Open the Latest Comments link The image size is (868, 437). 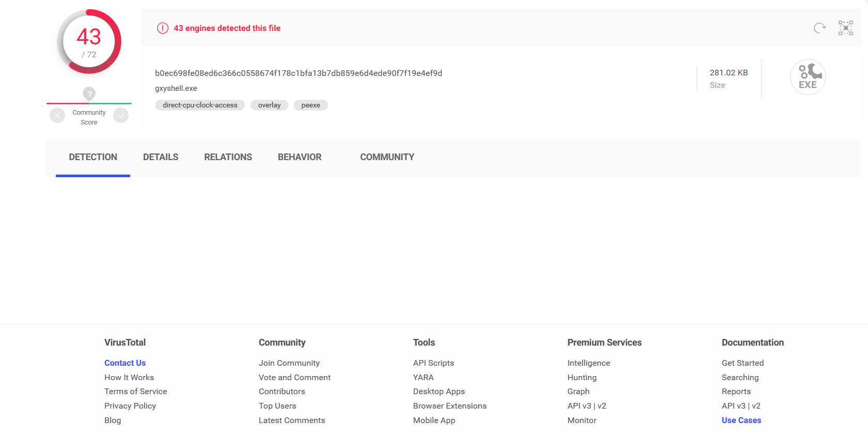[x=292, y=420]
